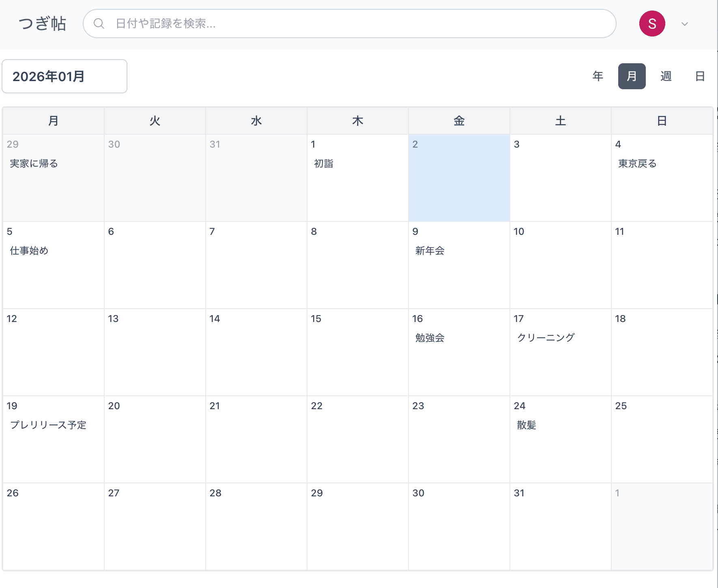Click the search magnifier icon

(x=99, y=24)
